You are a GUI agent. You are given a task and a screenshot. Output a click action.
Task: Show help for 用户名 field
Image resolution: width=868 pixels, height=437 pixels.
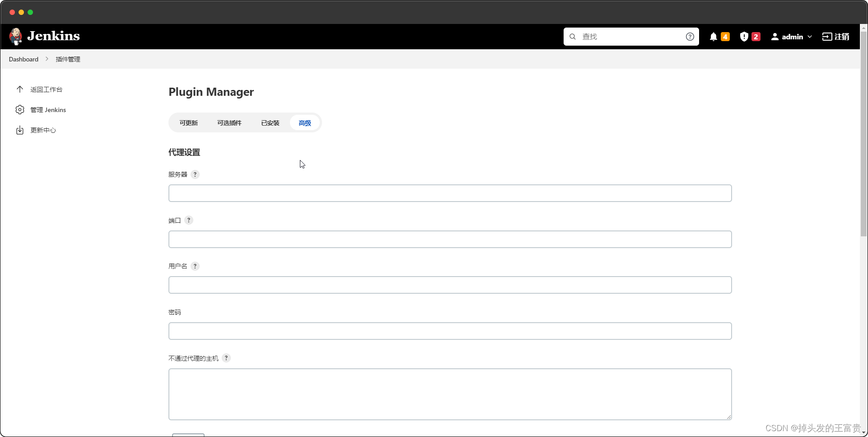tap(195, 266)
